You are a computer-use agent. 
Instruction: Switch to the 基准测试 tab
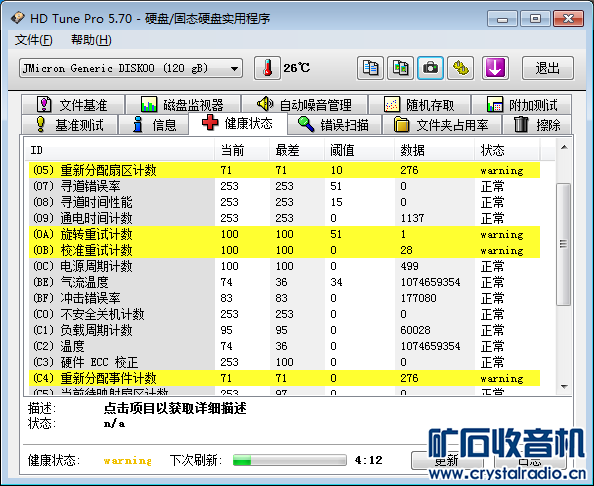pyautogui.click(x=70, y=125)
